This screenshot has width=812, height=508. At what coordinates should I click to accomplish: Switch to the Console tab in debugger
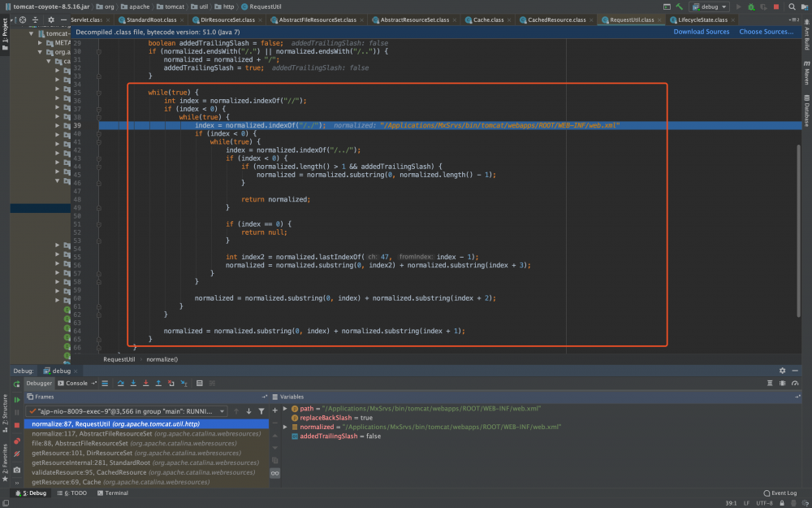pyautogui.click(x=76, y=383)
